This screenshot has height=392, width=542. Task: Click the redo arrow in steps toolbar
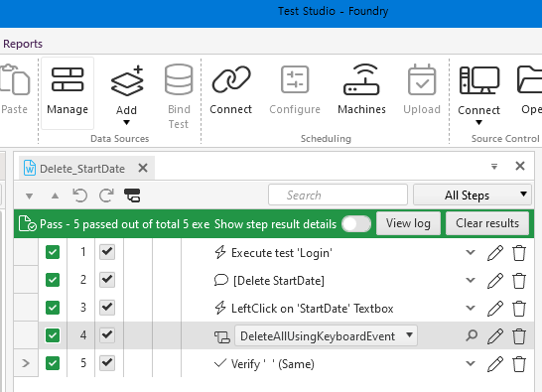(x=106, y=196)
